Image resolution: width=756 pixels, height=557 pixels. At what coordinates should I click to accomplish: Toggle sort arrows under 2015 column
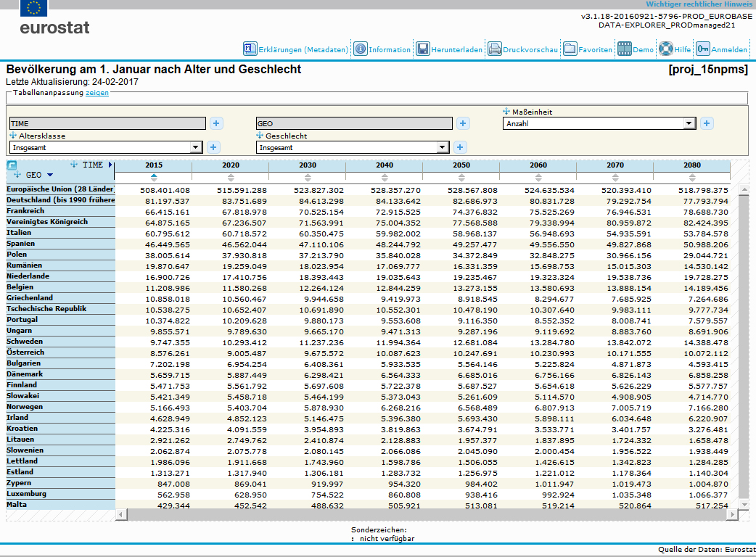pyautogui.click(x=154, y=177)
